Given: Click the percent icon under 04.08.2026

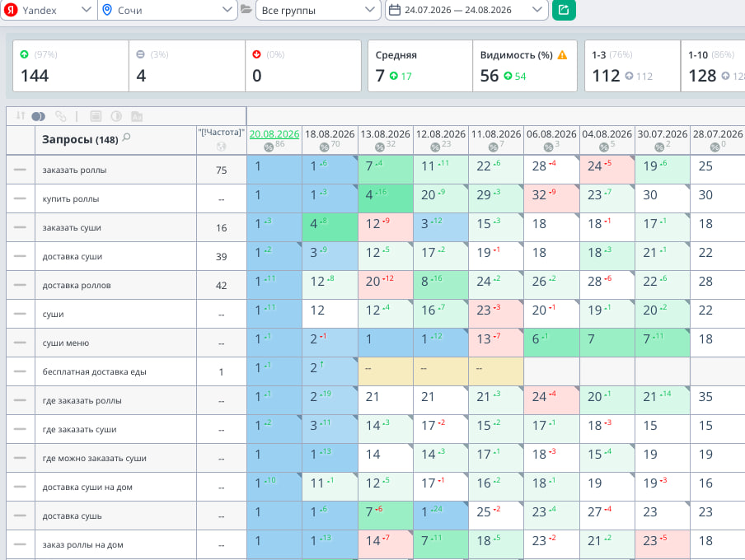Looking at the screenshot, I should [x=604, y=147].
